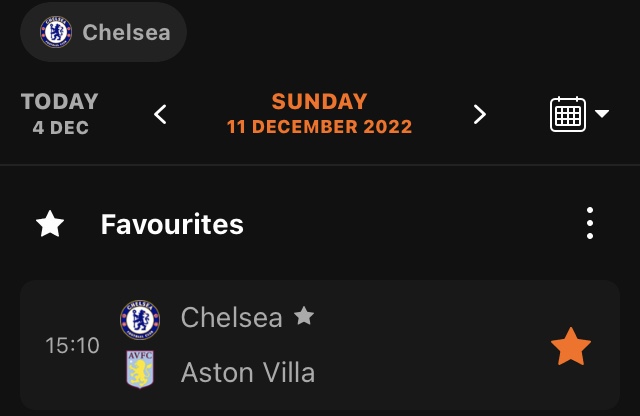Click the 15:10 kickoff time
This screenshot has width=640, height=416.
pyautogui.click(x=72, y=345)
